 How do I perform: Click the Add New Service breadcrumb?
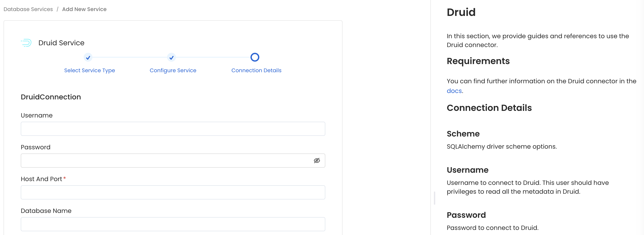tap(84, 9)
